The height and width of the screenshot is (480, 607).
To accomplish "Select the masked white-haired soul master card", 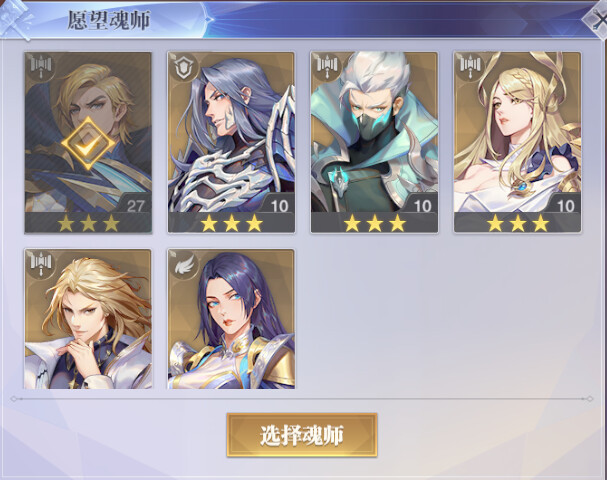I will click(374, 142).
